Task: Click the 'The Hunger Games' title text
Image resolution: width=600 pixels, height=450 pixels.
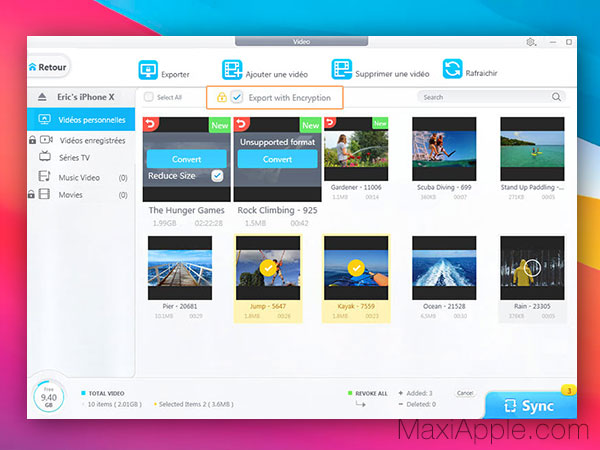Action: 186,210
